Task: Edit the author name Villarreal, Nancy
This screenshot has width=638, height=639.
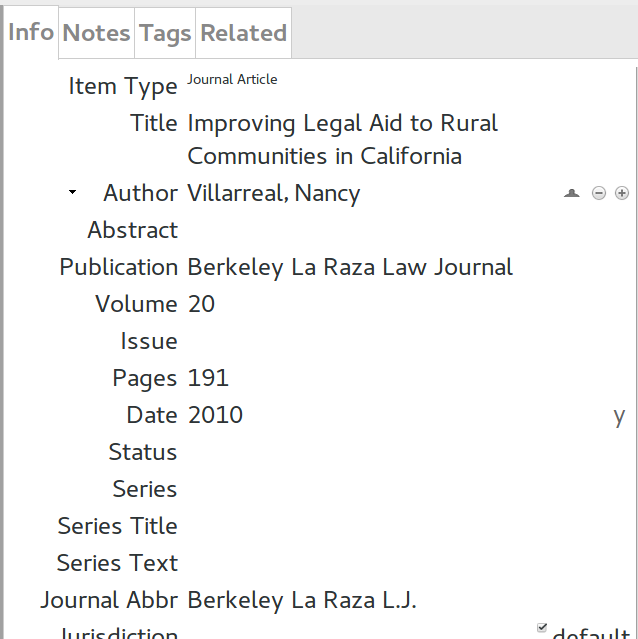Action: pyautogui.click(x=274, y=193)
